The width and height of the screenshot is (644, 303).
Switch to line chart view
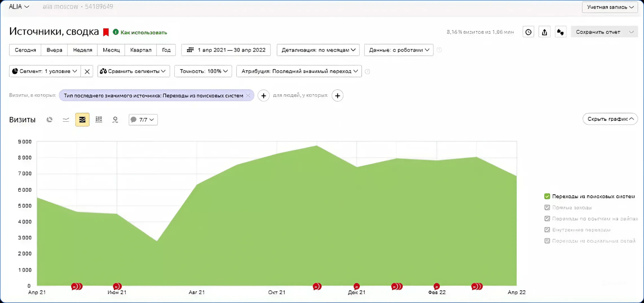(x=66, y=120)
